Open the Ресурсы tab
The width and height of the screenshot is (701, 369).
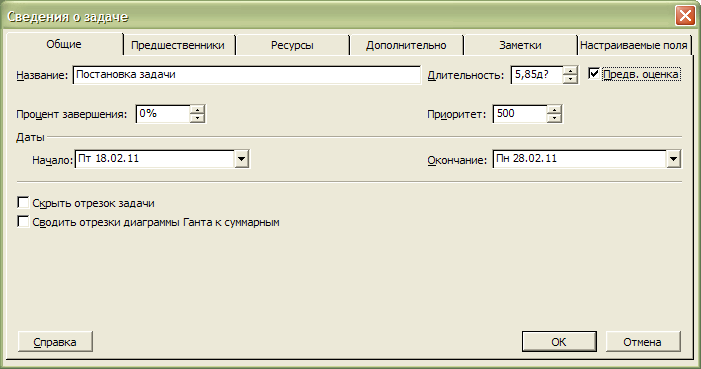pyautogui.click(x=292, y=45)
